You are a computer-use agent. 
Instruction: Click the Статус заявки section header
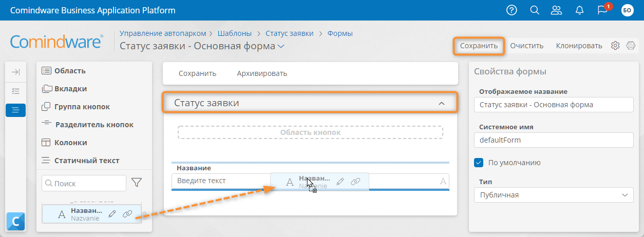[310, 103]
